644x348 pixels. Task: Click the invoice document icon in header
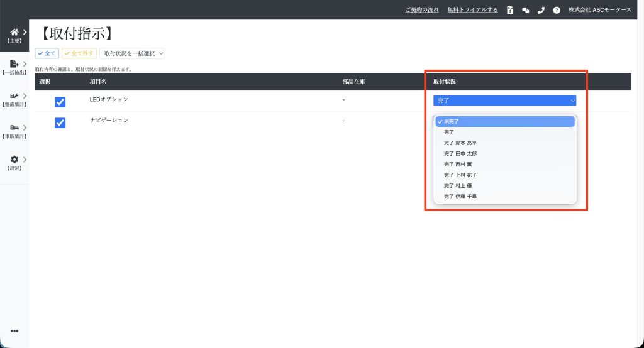pyautogui.click(x=510, y=10)
